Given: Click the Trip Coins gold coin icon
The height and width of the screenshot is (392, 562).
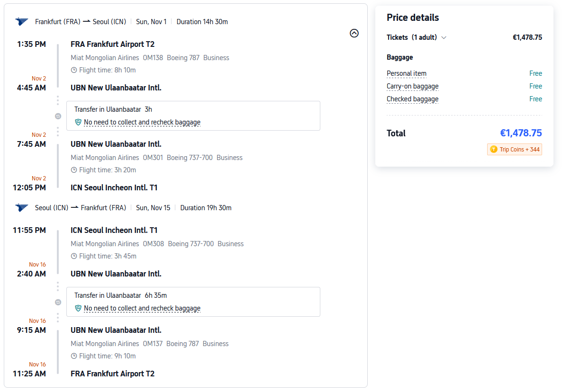Looking at the screenshot, I should [493, 150].
